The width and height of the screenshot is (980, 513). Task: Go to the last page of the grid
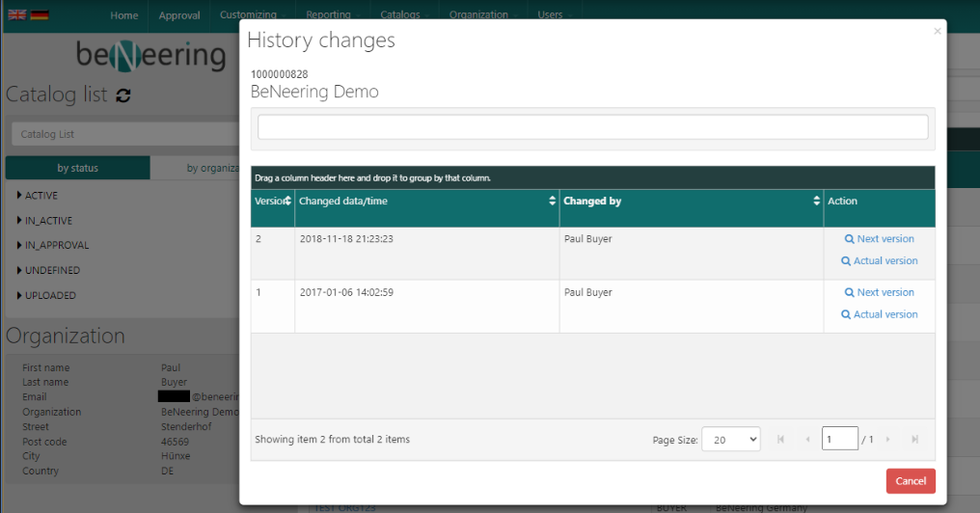pos(914,440)
